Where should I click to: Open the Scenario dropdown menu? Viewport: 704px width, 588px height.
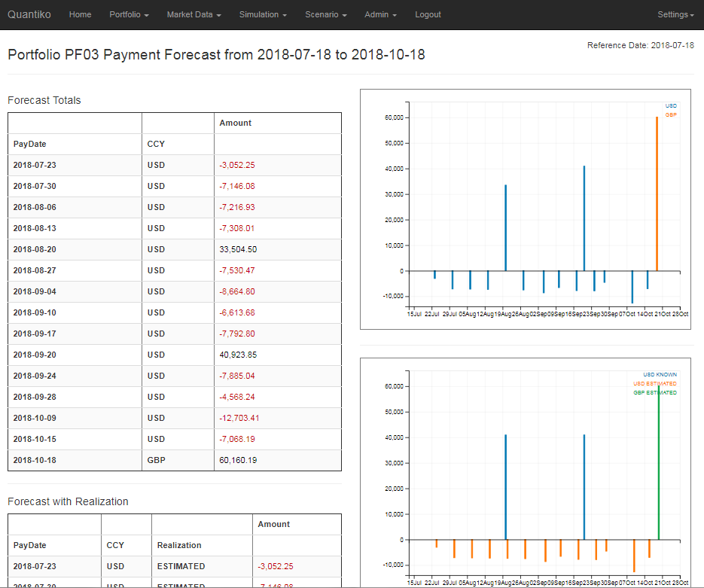(x=326, y=14)
